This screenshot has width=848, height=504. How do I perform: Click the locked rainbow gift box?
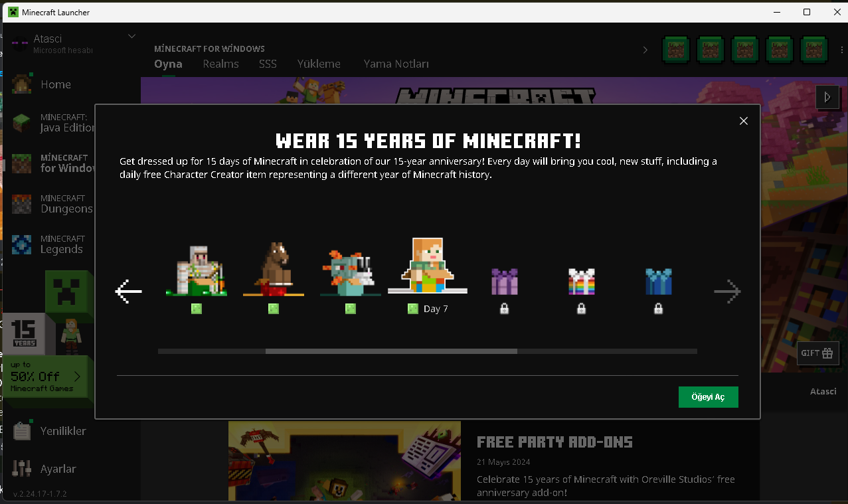point(582,282)
